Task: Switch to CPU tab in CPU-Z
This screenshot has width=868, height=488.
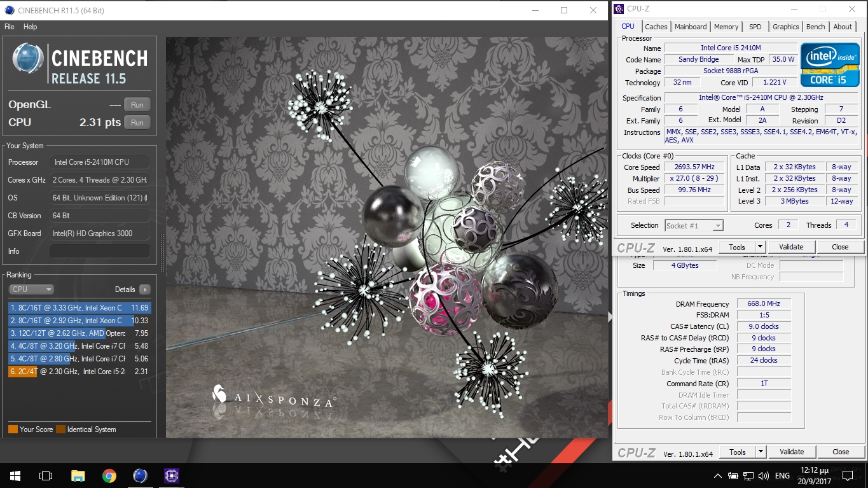Action: click(x=628, y=26)
